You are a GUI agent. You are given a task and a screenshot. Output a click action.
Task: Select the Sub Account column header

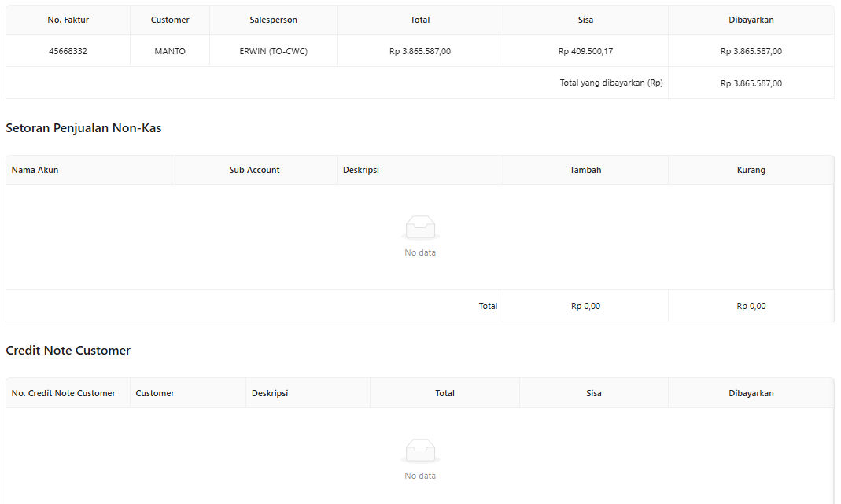[254, 170]
